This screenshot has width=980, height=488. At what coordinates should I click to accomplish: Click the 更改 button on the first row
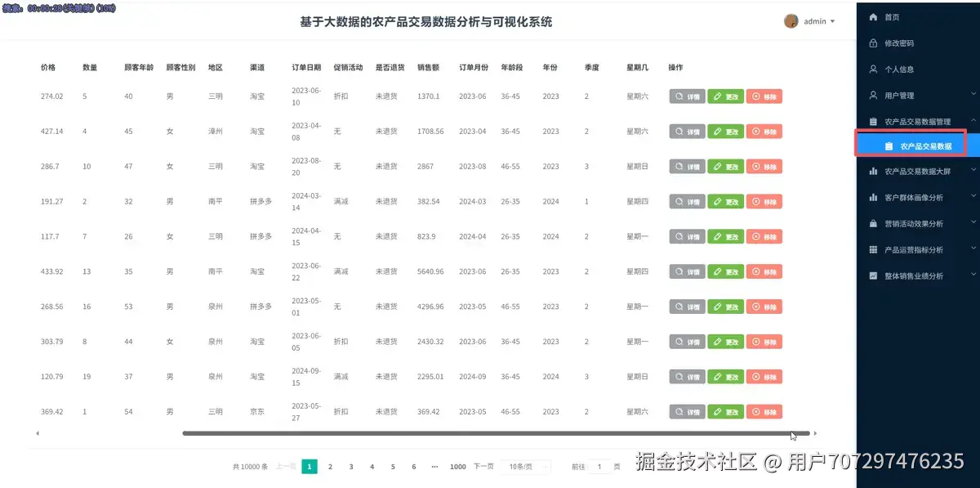725,96
